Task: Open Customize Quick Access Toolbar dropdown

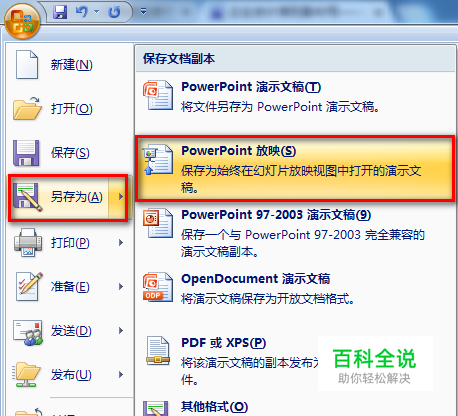Action: [144, 12]
